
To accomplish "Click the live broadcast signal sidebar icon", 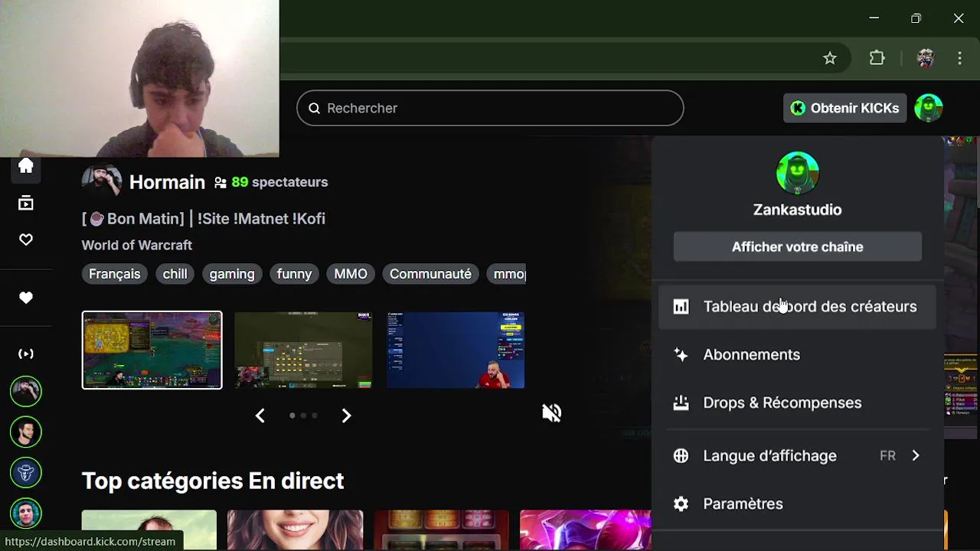I will [26, 354].
